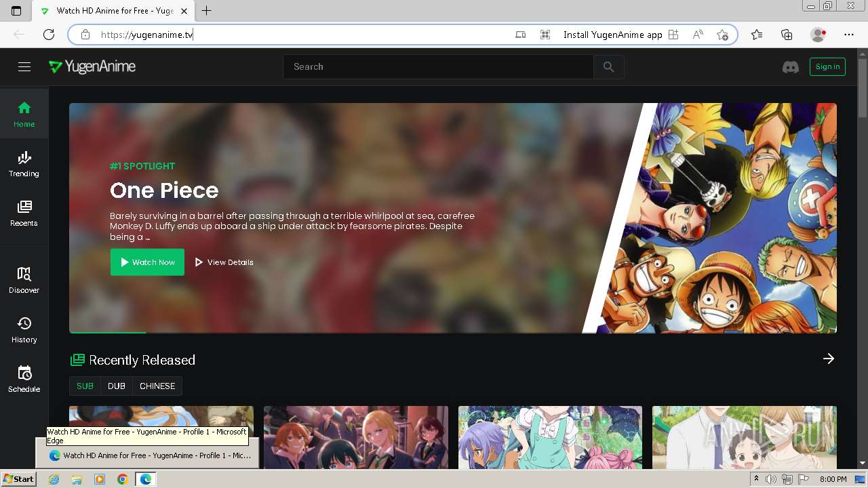The height and width of the screenshot is (488, 868).
Task: Close the YugenAnime browser tab
Action: pyautogui.click(x=184, y=11)
